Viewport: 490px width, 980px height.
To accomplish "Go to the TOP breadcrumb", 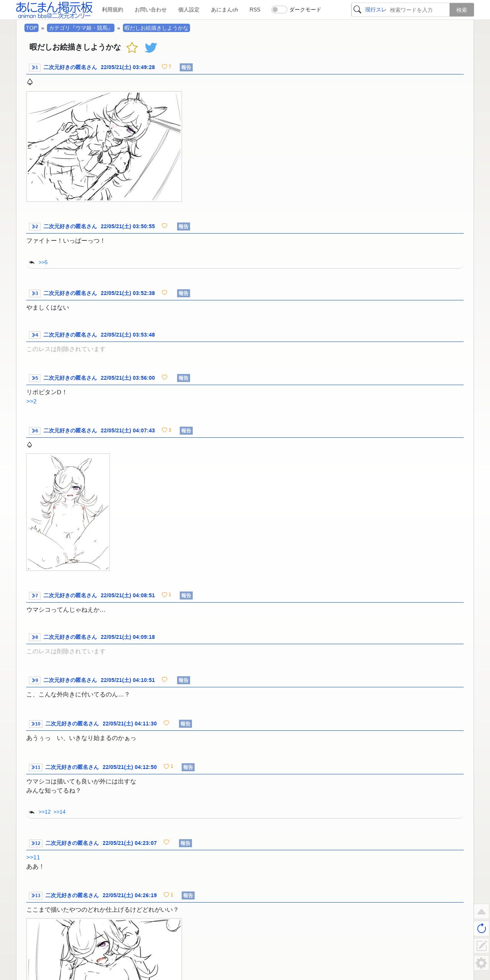I will pos(31,28).
